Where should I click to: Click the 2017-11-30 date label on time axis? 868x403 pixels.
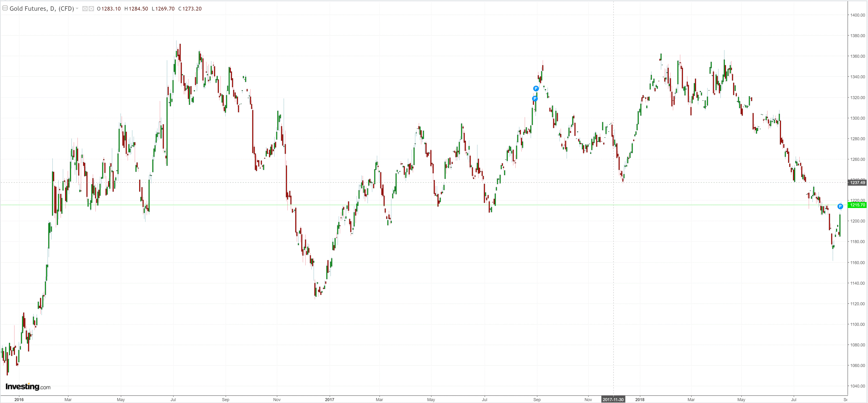coord(613,400)
